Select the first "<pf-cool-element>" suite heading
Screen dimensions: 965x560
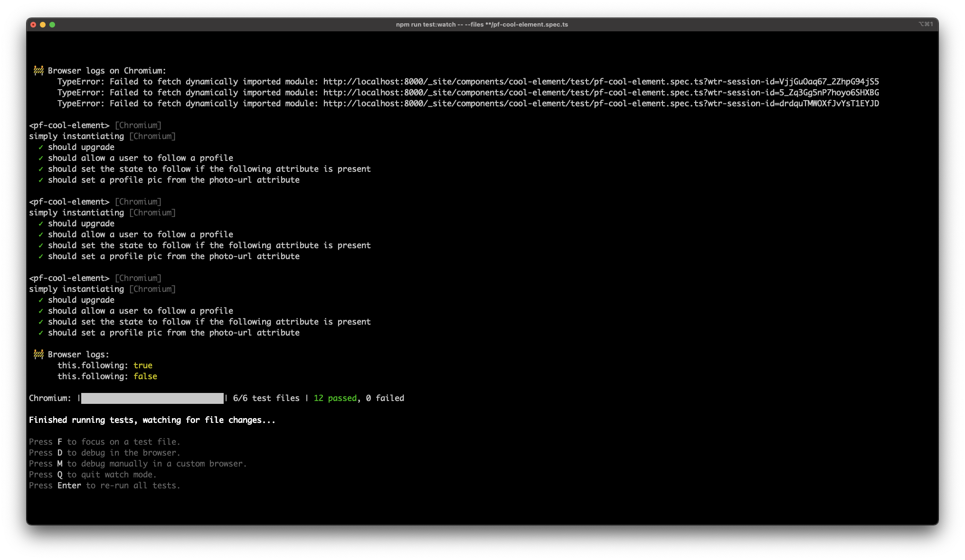click(69, 125)
